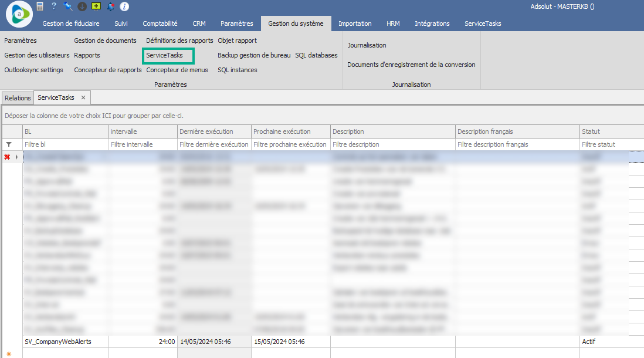Open the CRM menu tab
The height and width of the screenshot is (358, 644).
tap(199, 23)
